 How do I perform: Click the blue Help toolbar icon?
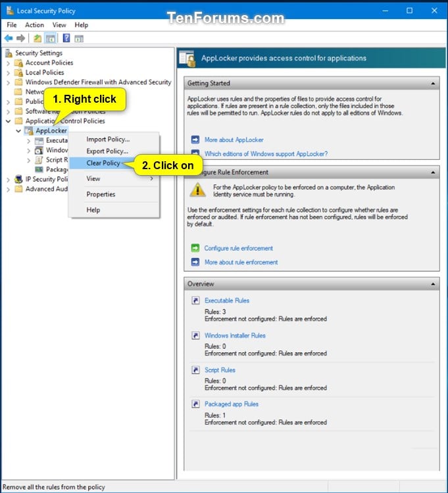[66, 38]
